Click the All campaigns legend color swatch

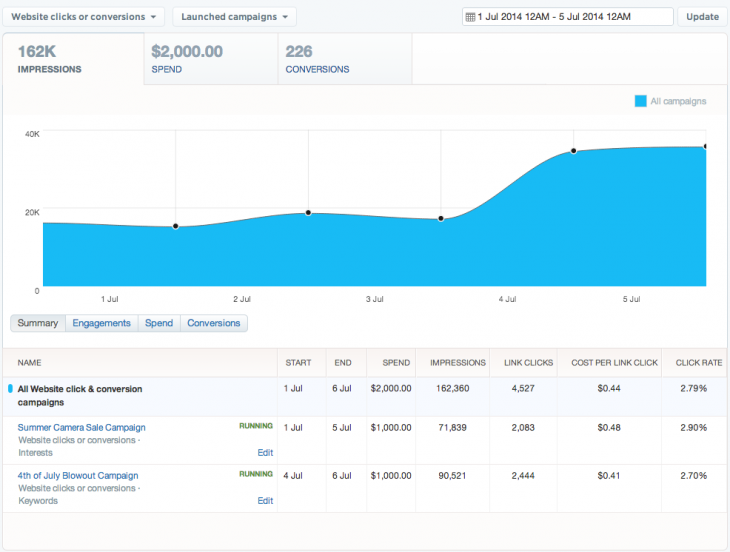pyautogui.click(x=640, y=101)
